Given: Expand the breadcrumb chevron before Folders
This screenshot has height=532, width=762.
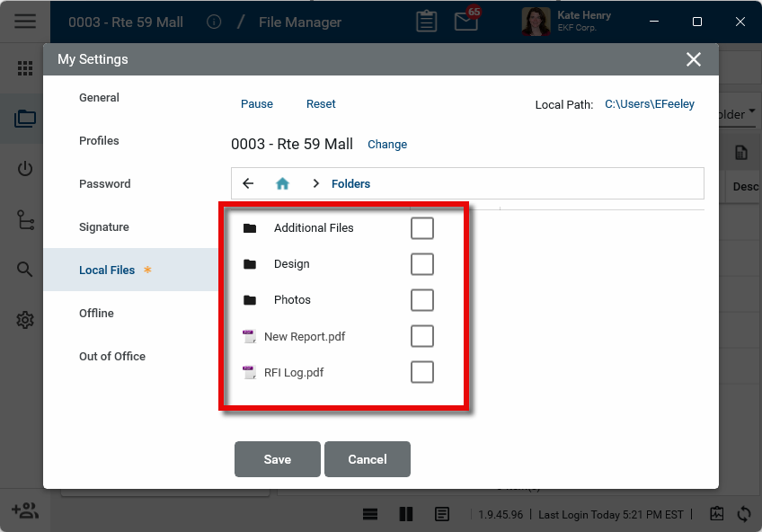Looking at the screenshot, I should point(315,183).
